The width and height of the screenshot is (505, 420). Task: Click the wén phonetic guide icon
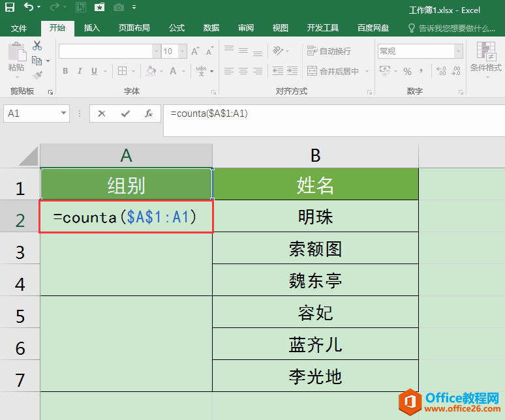202,71
